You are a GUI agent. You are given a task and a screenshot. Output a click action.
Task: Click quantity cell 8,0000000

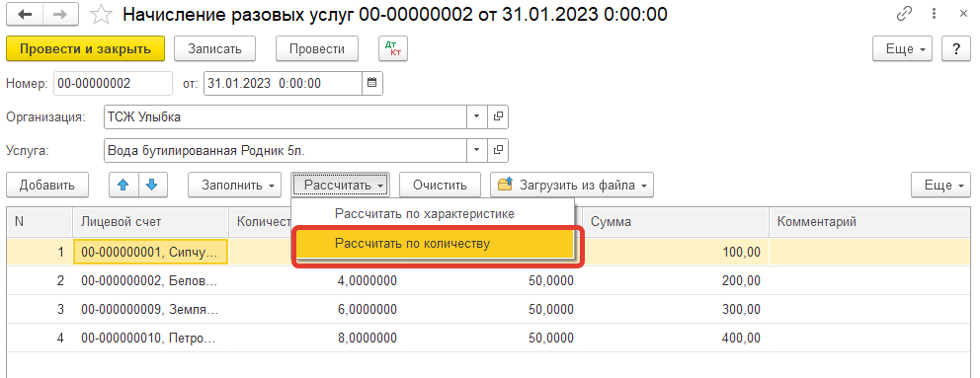pos(317,338)
